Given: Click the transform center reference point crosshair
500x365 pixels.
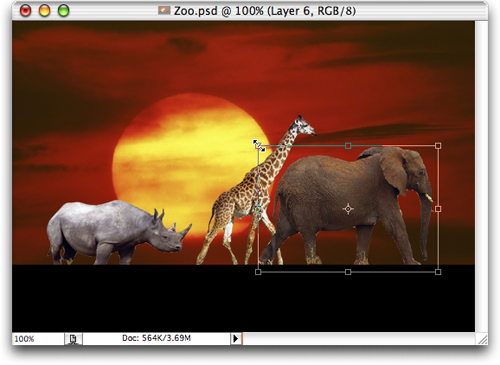Looking at the screenshot, I should point(348,209).
